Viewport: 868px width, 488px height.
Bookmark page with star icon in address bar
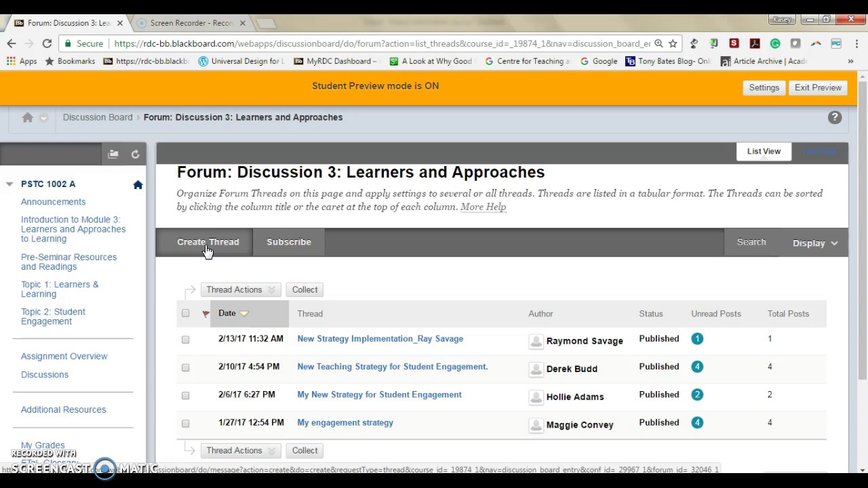point(673,43)
